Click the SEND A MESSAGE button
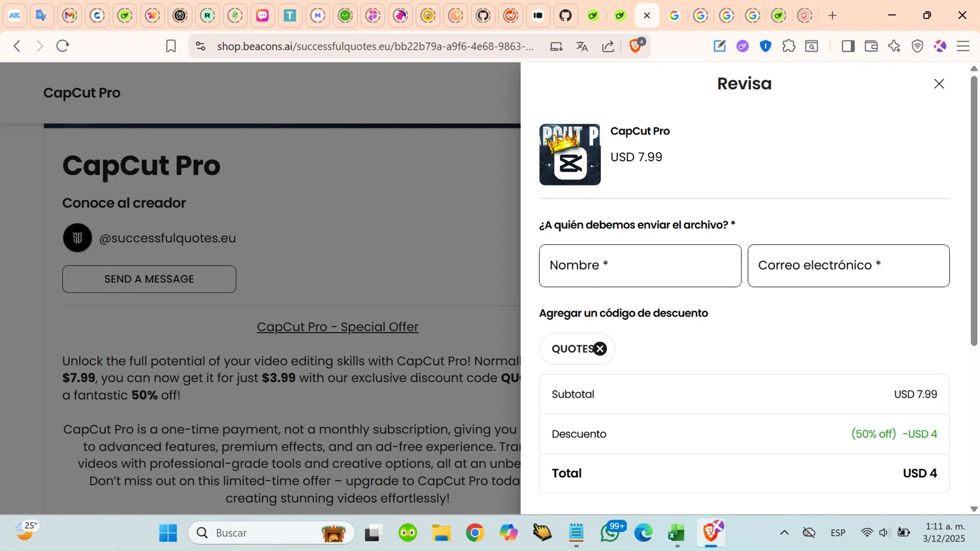This screenshot has width=980, height=551. (149, 279)
